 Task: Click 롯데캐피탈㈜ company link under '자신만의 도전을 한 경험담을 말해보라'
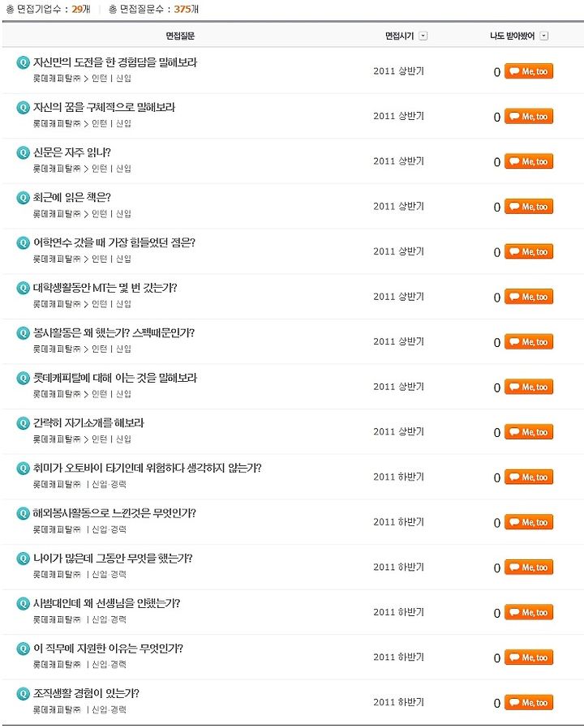57,79
